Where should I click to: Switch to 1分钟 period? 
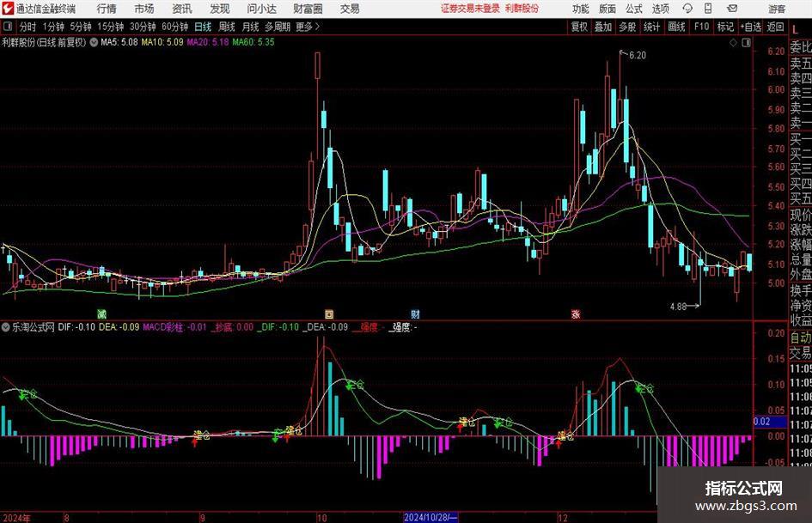[52, 27]
